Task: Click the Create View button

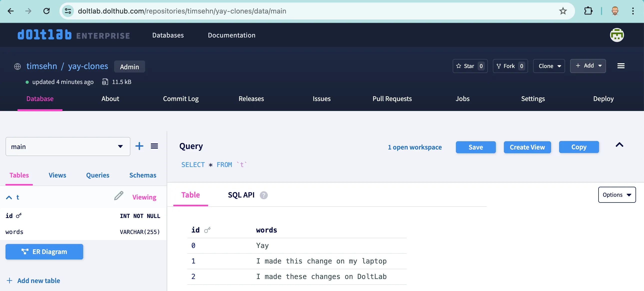Action: (x=527, y=147)
